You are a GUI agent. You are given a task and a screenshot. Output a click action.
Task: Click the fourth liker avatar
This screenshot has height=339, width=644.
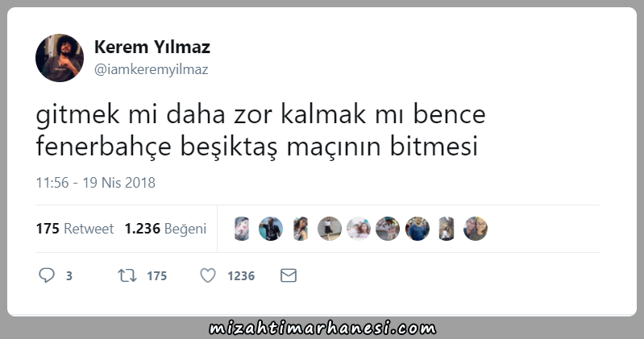(330, 229)
